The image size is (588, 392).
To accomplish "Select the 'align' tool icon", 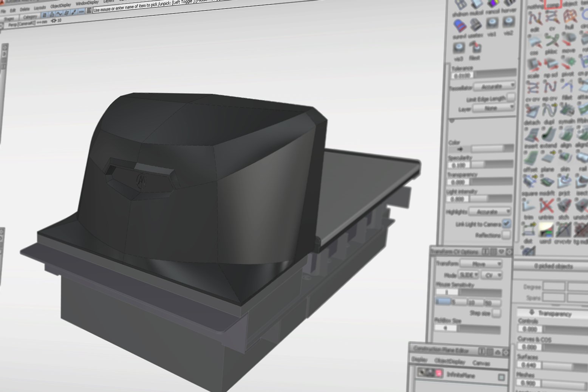I will coord(566,134).
